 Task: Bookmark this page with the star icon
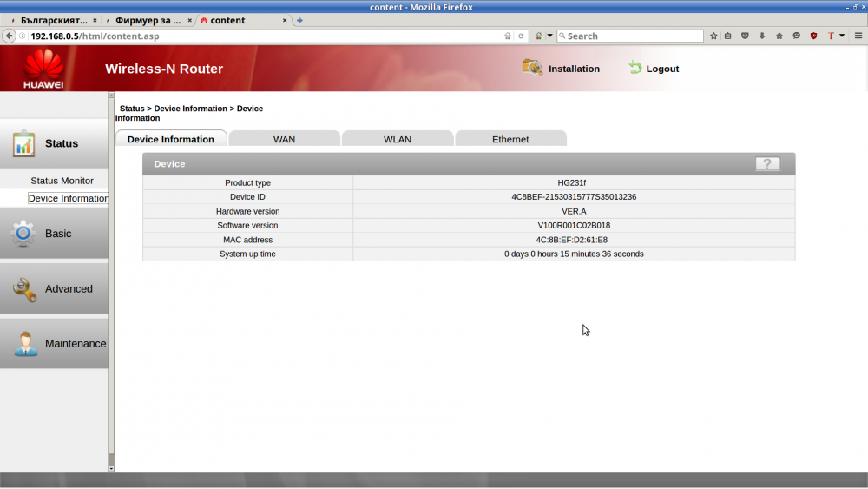coord(713,36)
